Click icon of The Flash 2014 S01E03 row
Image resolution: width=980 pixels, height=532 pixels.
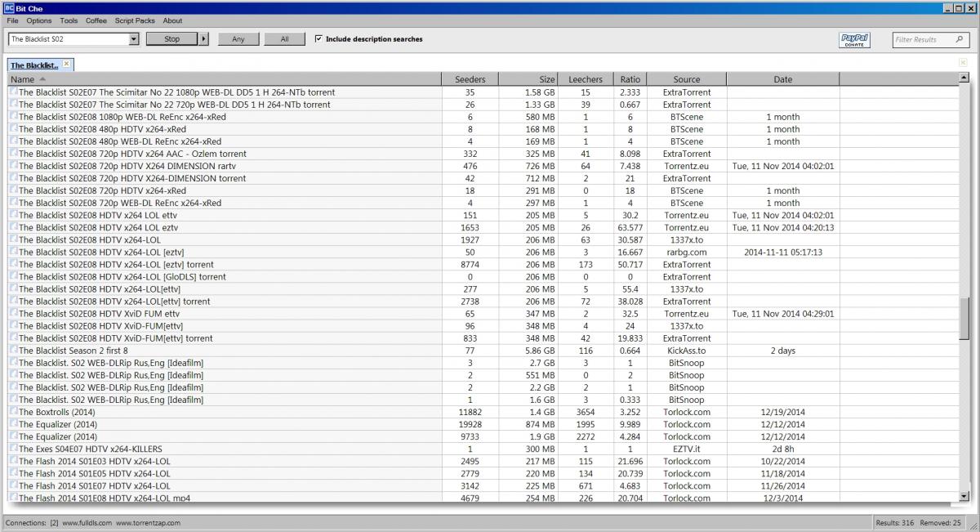tap(13, 461)
